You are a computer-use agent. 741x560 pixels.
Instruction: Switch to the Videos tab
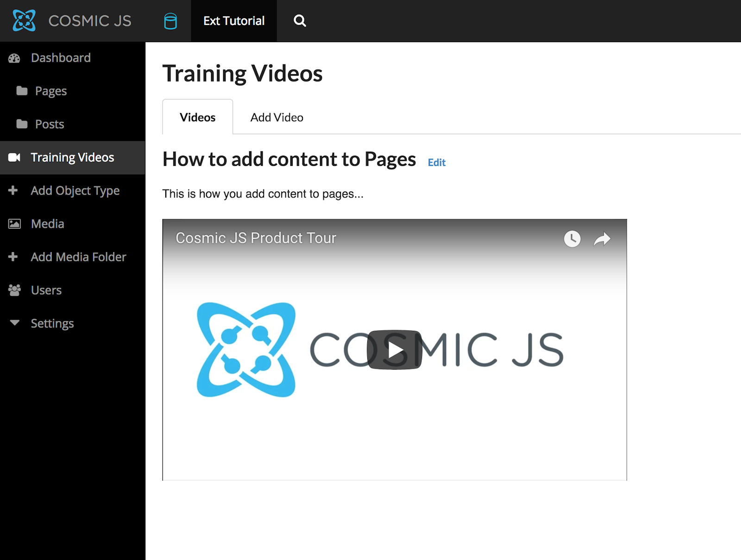(197, 117)
